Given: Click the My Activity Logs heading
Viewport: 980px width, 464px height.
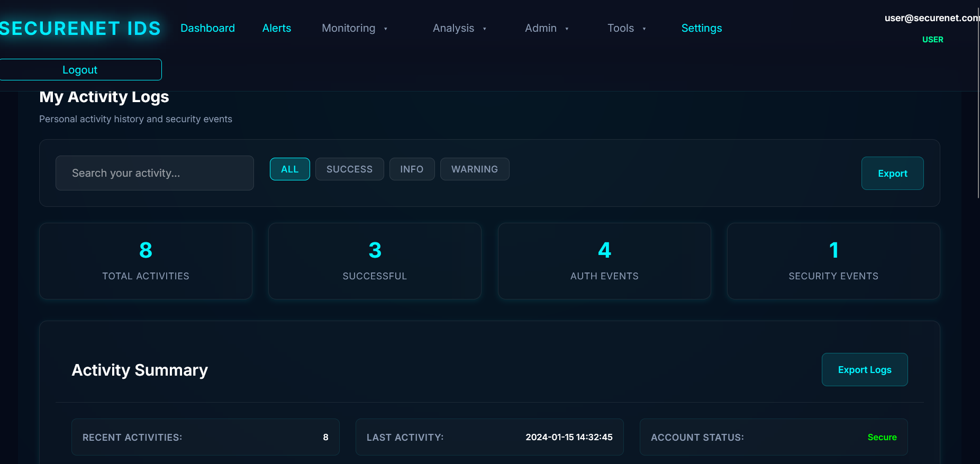Looking at the screenshot, I should [x=104, y=97].
